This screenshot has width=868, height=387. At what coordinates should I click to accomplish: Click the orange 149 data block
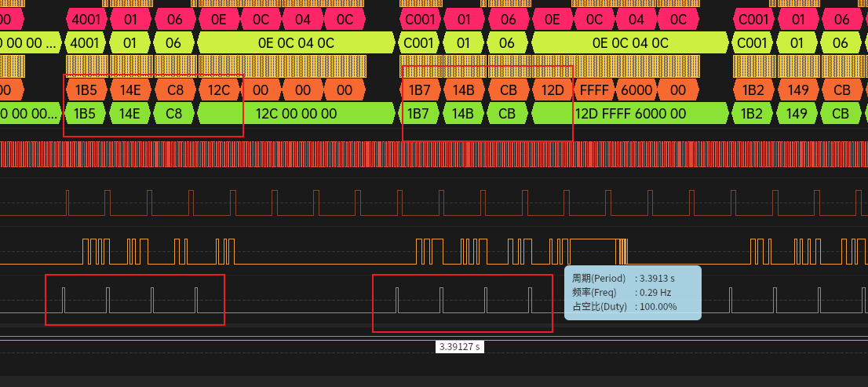click(x=797, y=90)
